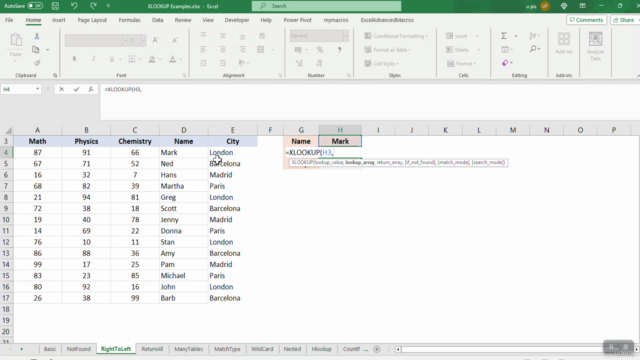The width and height of the screenshot is (640, 360).
Task: Click the Delete cells button
Action: coord(458,50)
